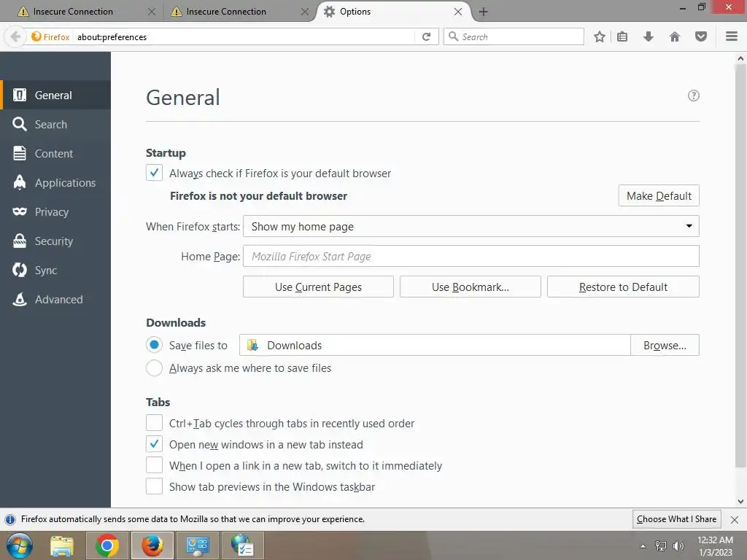Click the about:preferences address bar
Viewport: 747px width, 560px height.
tap(243, 36)
